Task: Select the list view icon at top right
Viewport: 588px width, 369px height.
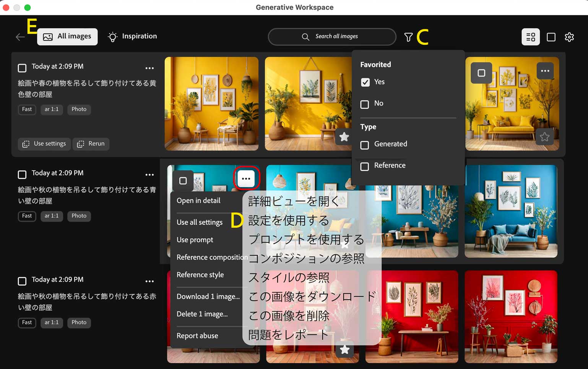Action: (531, 37)
